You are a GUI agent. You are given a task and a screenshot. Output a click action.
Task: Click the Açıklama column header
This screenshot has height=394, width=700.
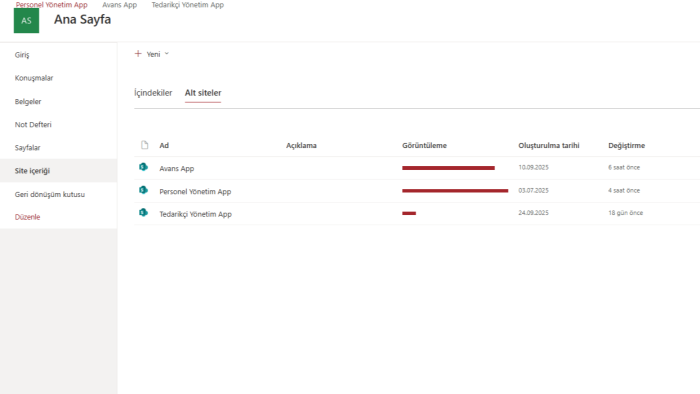(x=301, y=145)
